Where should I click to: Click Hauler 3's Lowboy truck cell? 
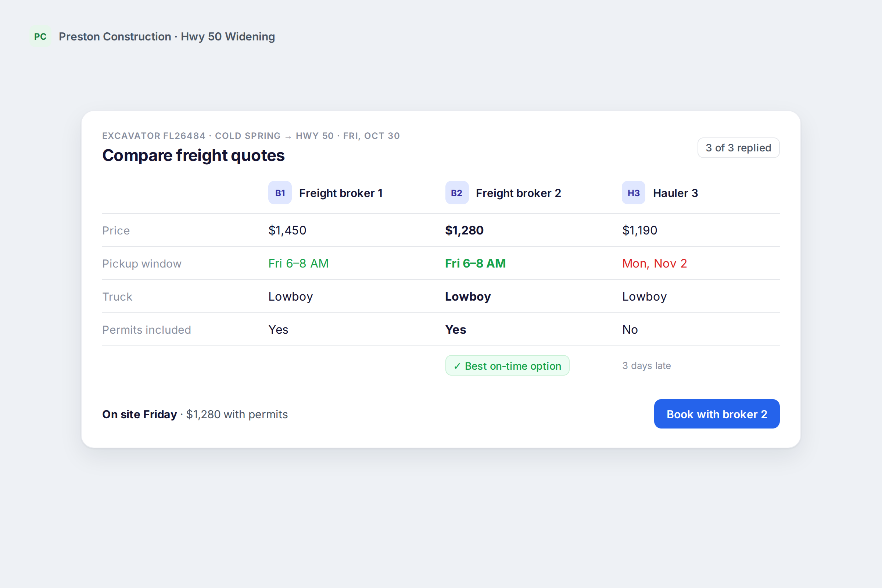(x=645, y=297)
